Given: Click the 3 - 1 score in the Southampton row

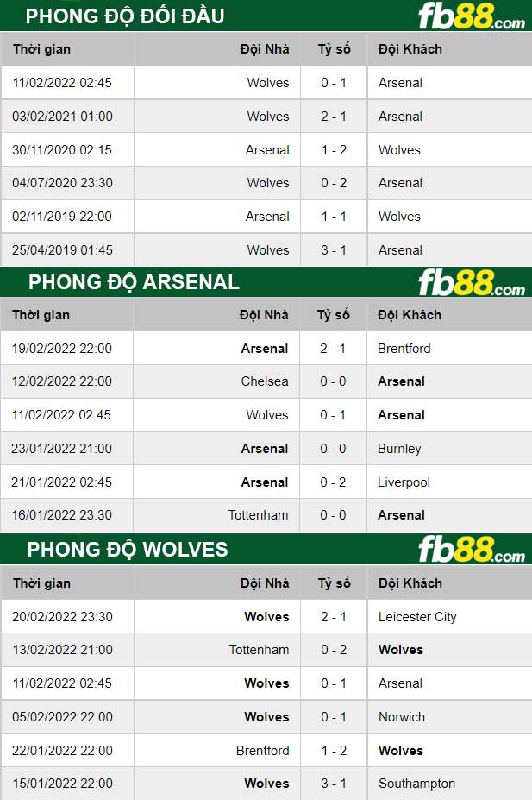Looking at the screenshot, I should 334,784.
